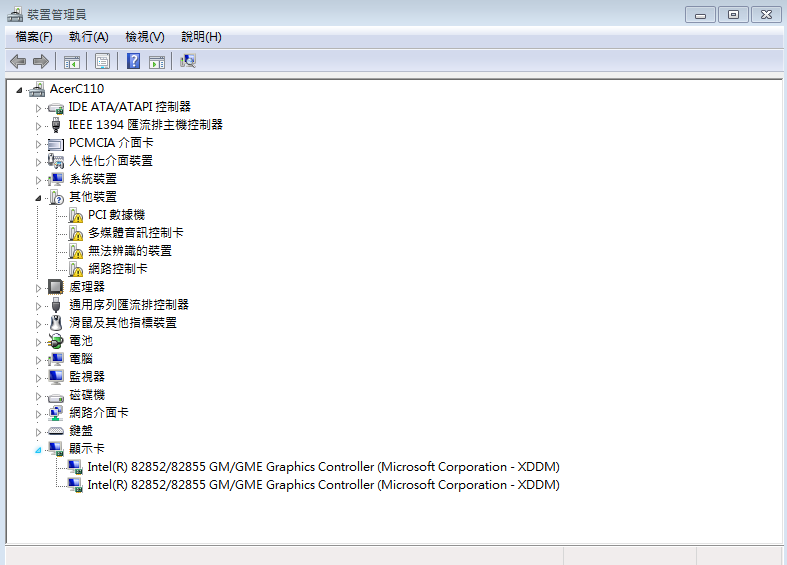Restore down the 裝置管理員 window
The image size is (787, 565).
point(733,15)
